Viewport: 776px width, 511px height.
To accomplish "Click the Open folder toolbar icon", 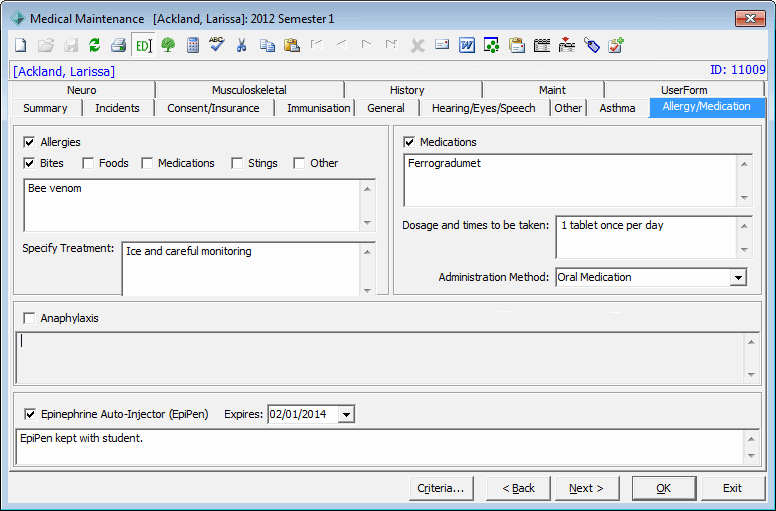I will coord(46,46).
